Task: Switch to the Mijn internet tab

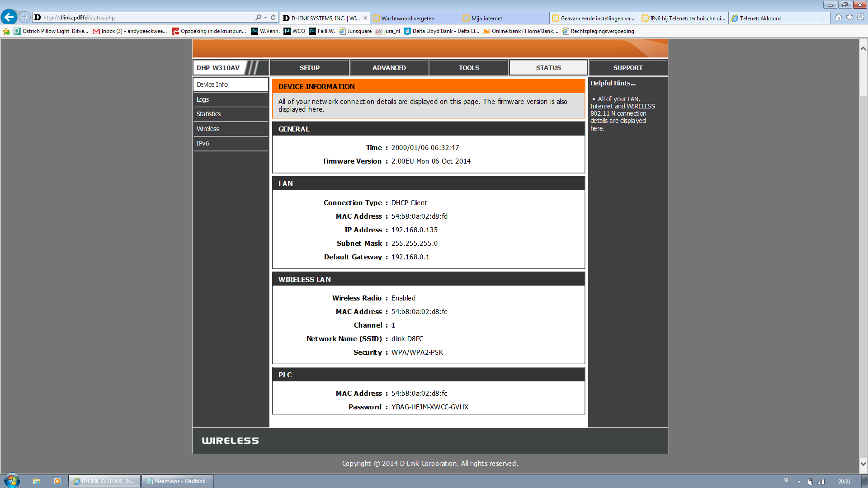Action: [x=505, y=18]
